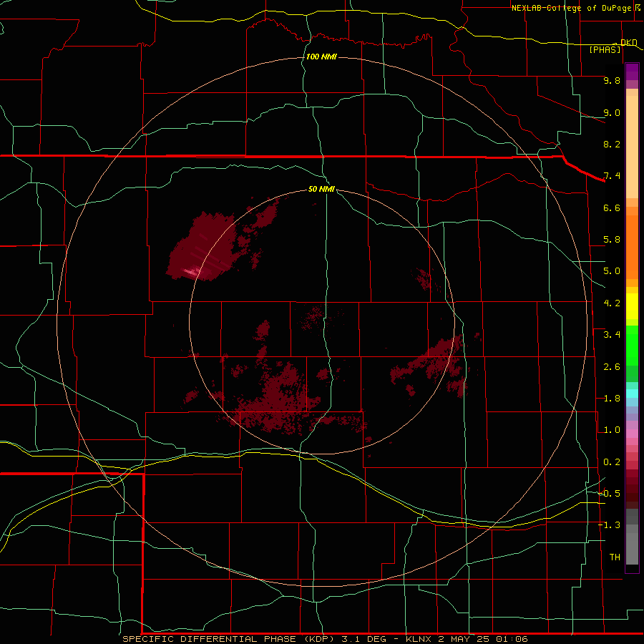
Task: Click the 1.0 scale label
Action: point(612,430)
